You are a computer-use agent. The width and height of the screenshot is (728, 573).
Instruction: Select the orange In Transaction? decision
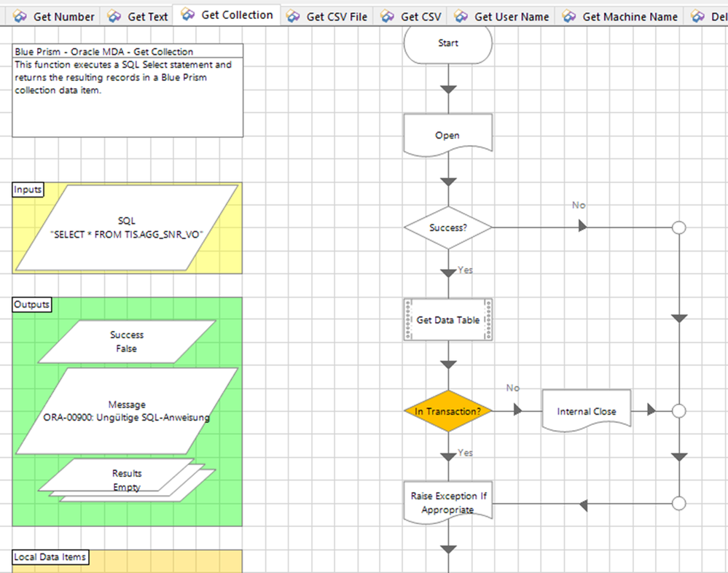coord(448,411)
